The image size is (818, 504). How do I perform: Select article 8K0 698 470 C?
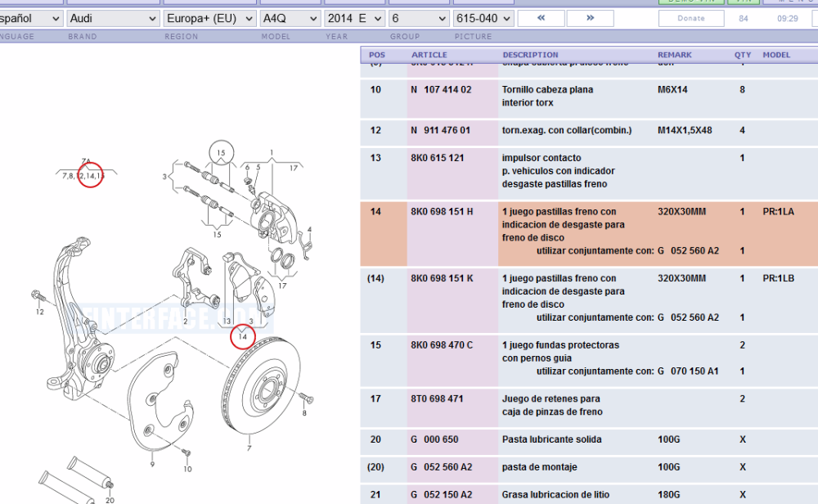tap(442, 345)
